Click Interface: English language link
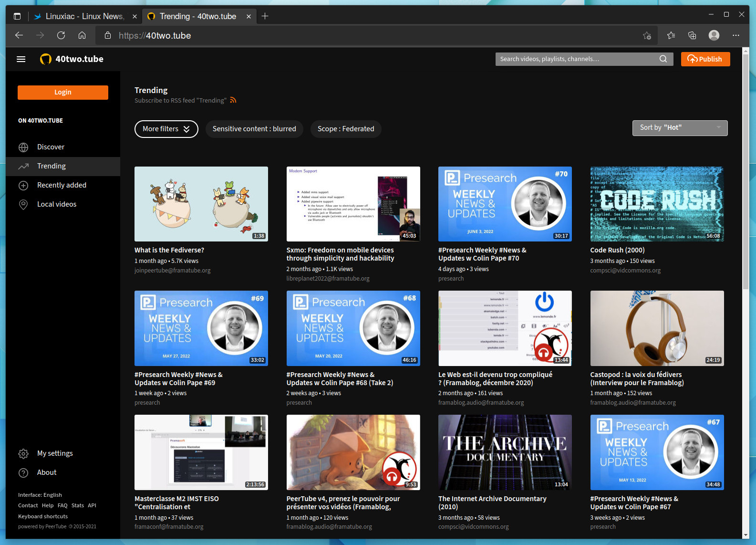756x545 pixels. (40, 495)
